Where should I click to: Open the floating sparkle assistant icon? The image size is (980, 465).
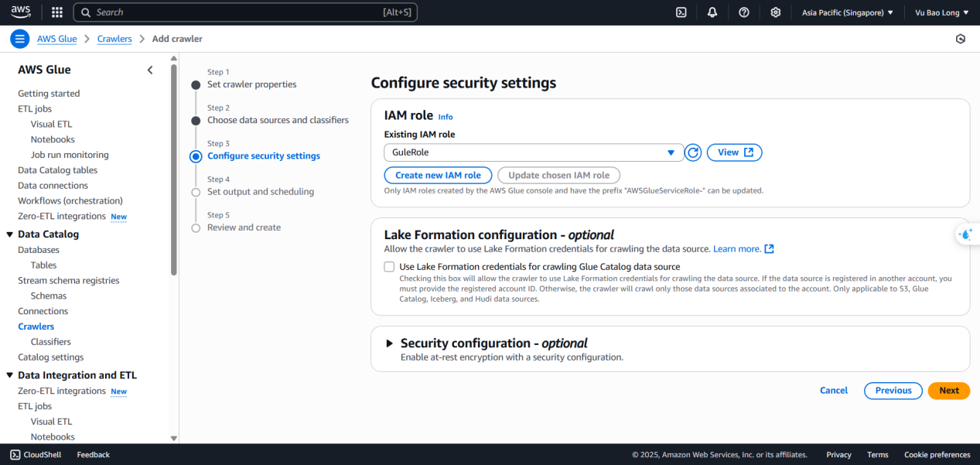[966, 234]
